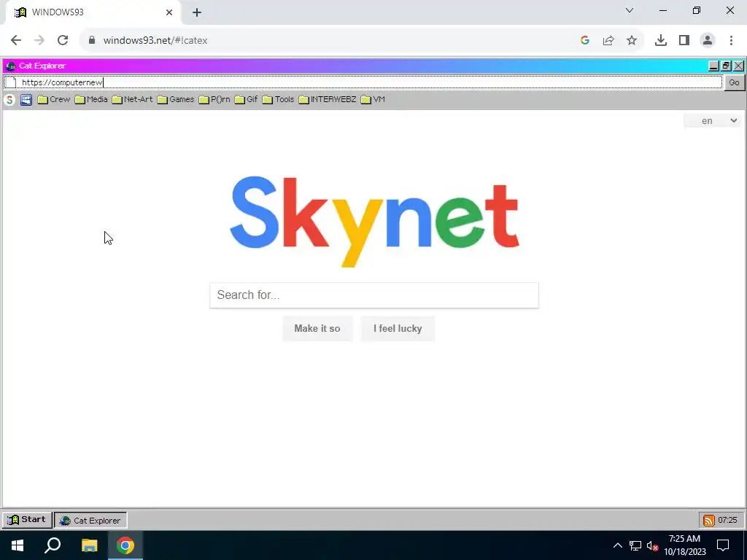Select the WINDOWS93 browser tab
Screen dimensions: 747x560
[93, 12]
